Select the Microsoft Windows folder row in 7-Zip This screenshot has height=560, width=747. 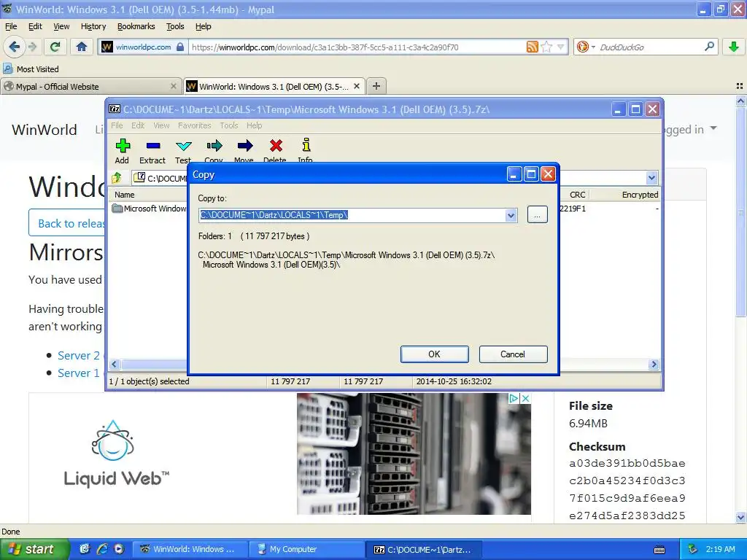tap(150, 209)
